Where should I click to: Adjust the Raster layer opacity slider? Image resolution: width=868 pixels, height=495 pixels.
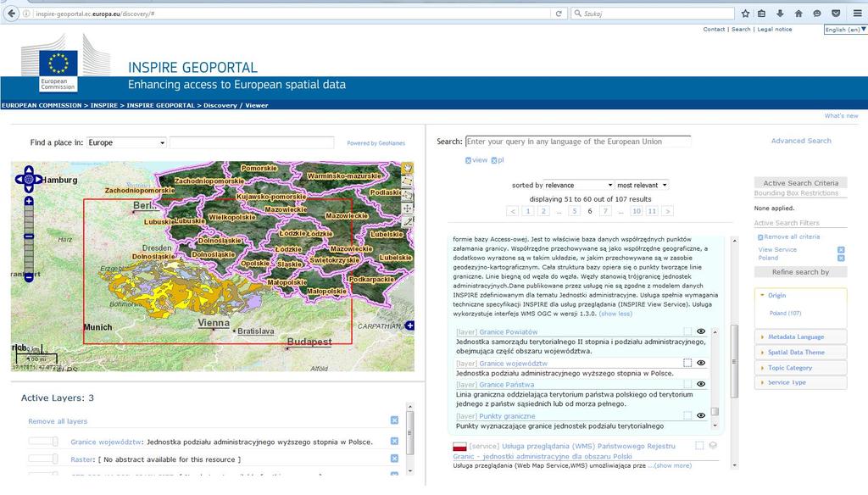pos(43,459)
